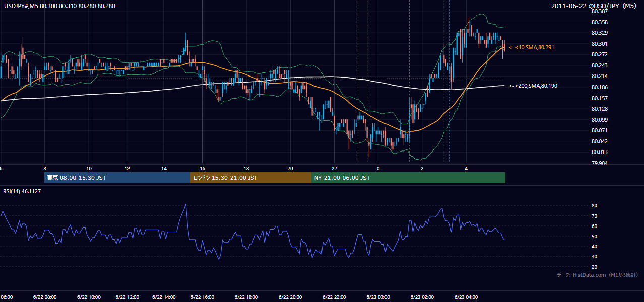Click the RSI 70 level label
644x302 pixels.
(594, 216)
